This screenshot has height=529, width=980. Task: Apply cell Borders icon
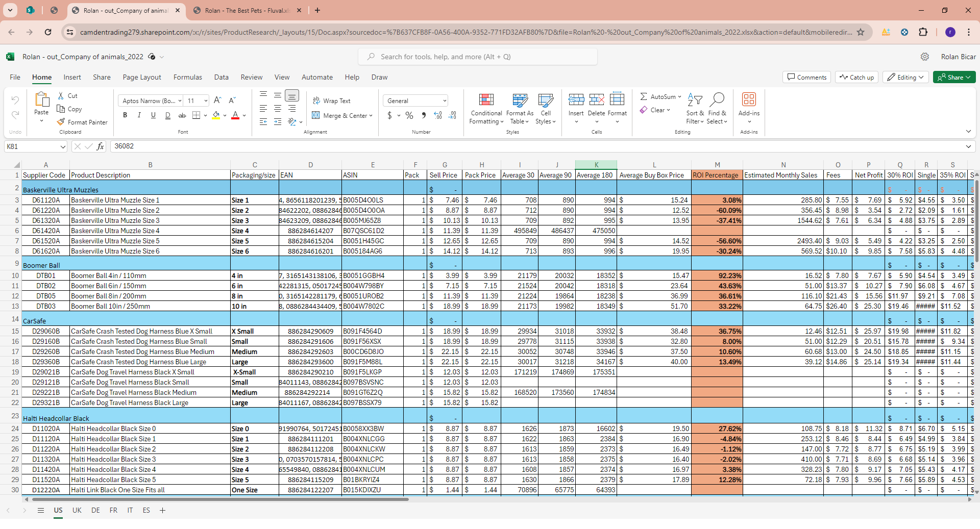tap(196, 115)
